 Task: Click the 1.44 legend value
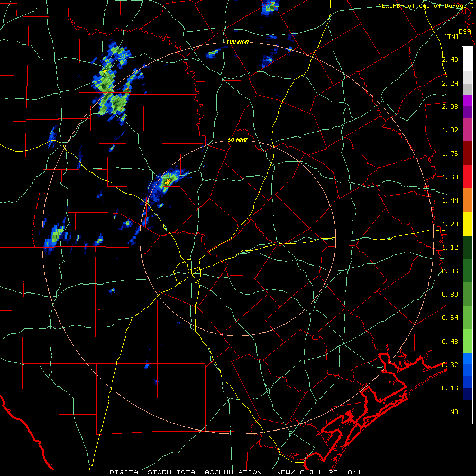[x=450, y=200]
